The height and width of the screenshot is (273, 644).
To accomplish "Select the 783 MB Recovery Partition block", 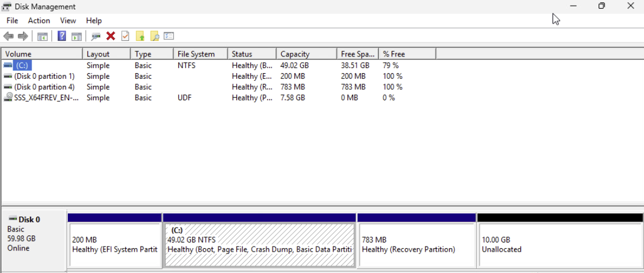I will tap(416, 245).
